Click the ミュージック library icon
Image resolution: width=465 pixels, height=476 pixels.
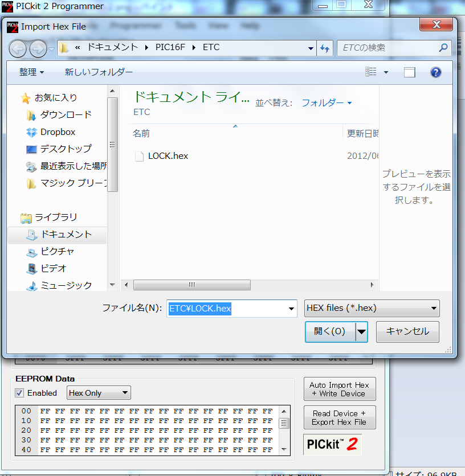tap(31, 286)
